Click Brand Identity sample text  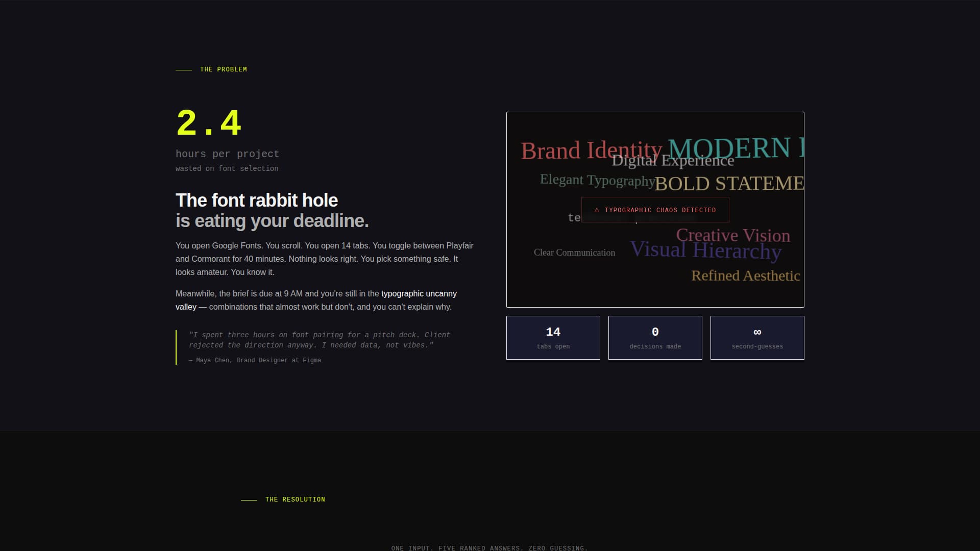coord(591,151)
